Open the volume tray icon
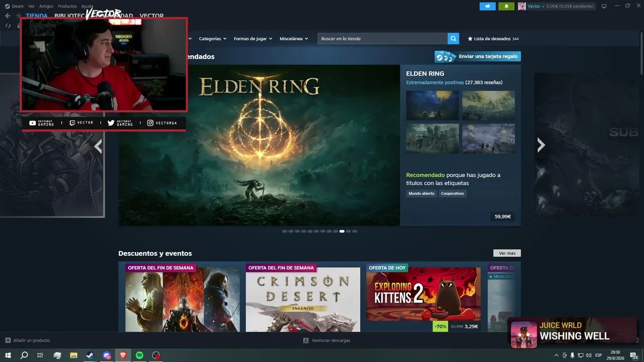The height and width of the screenshot is (362, 644). (x=589, y=355)
